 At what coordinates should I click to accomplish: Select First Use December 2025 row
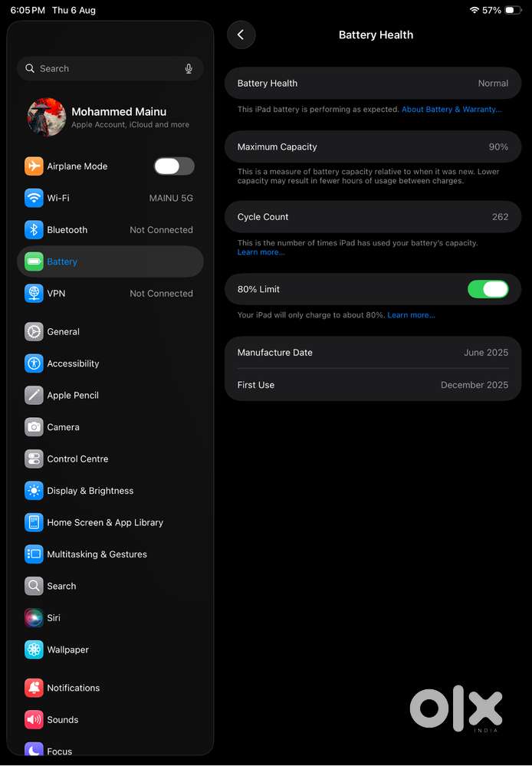[x=373, y=385]
